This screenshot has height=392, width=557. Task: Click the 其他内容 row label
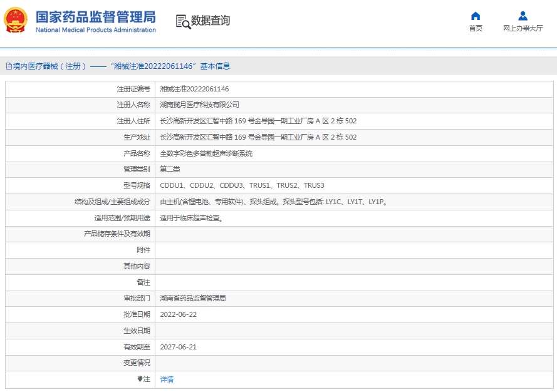click(137, 266)
